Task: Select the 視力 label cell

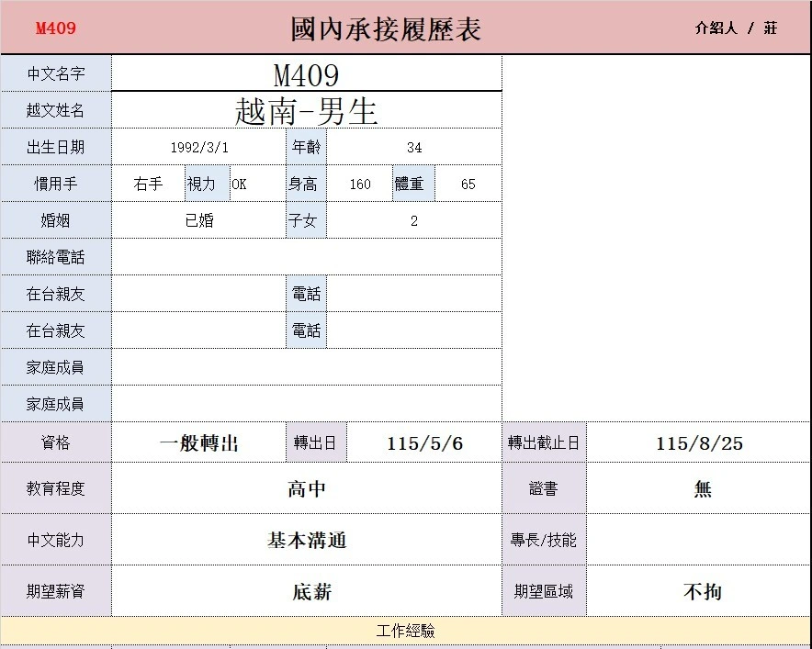Action: click(208, 184)
